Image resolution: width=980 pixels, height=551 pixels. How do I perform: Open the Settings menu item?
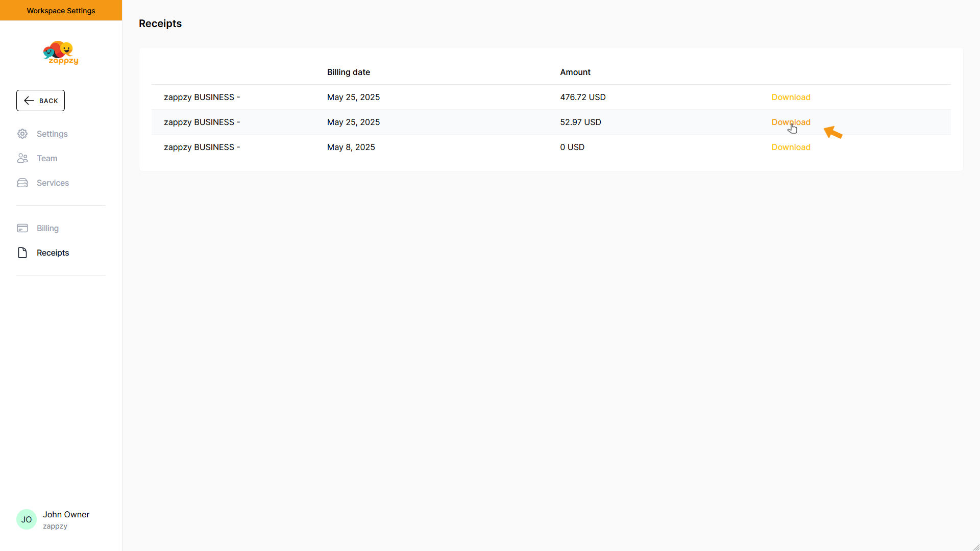tap(52, 134)
